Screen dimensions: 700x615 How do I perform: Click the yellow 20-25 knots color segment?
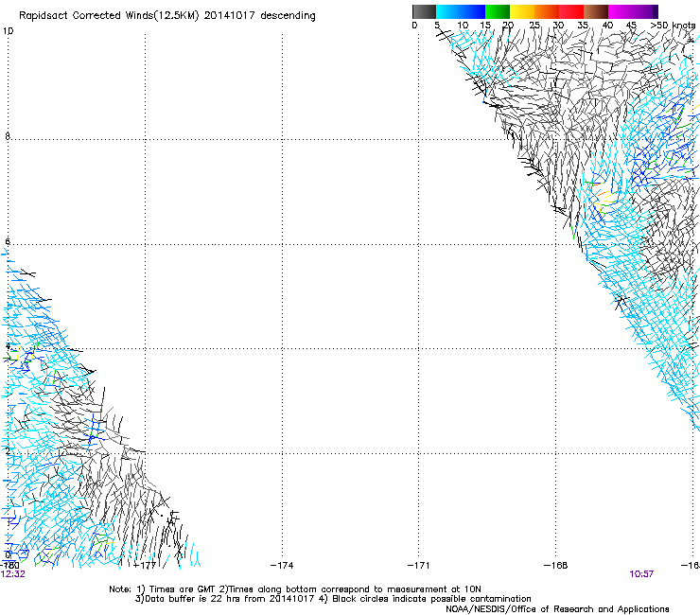[522, 11]
